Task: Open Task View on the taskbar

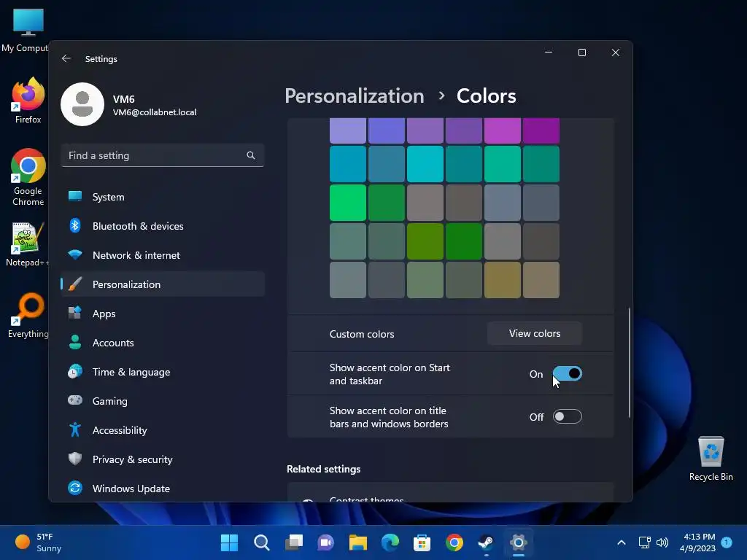Action: pos(294,542)
